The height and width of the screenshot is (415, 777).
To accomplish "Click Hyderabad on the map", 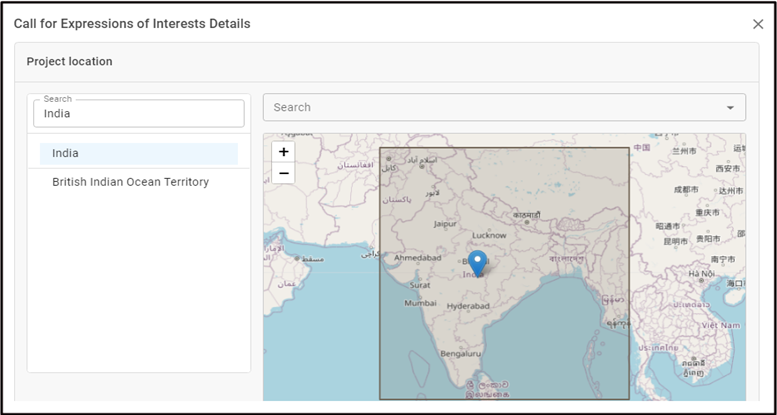I will pos(468,305).
